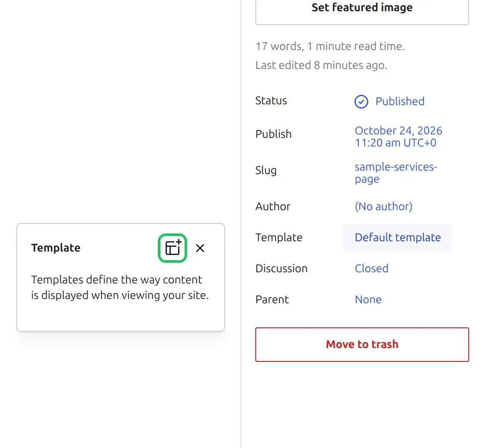Click the Published check circle icon
Image resolution: width=483 pixels, height=448 pixels.
click(361, 102)
